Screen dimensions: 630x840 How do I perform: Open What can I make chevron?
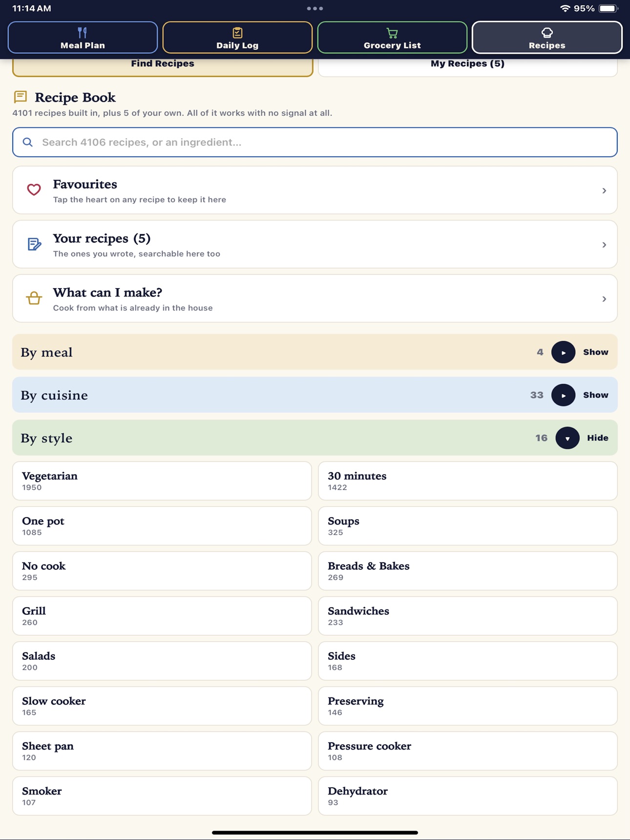tap(604, 299)
